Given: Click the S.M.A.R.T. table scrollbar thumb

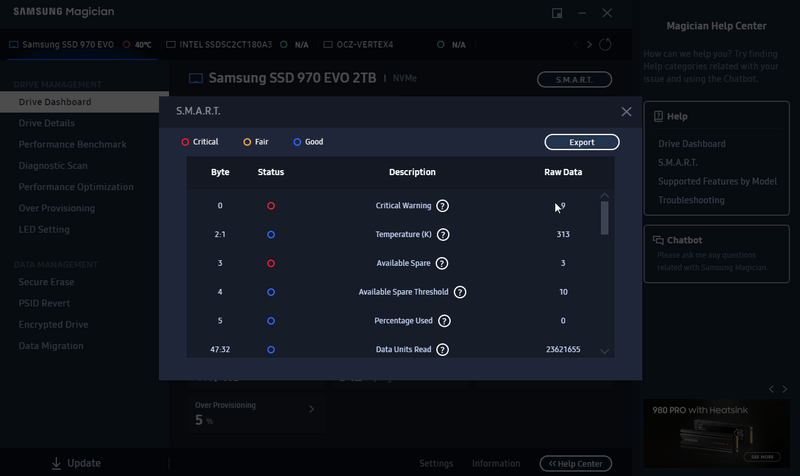Looking at the screenshot, I should click(x=605, y=218).
